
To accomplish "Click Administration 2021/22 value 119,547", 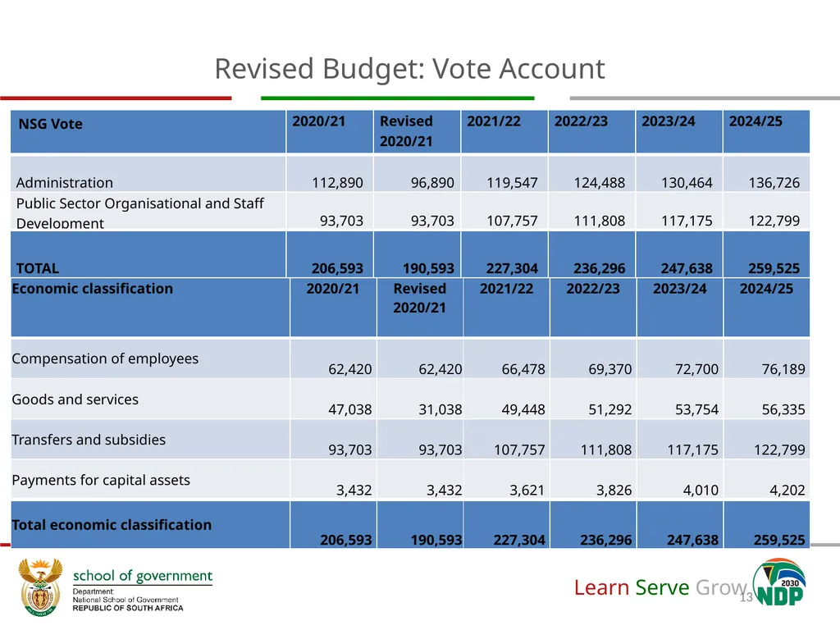I will point(512,183).
